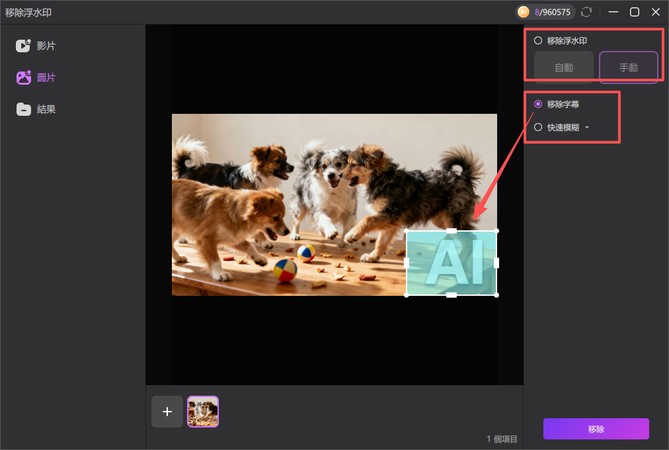Minimize the application window
669x450 pixels.
click(611, 12)
